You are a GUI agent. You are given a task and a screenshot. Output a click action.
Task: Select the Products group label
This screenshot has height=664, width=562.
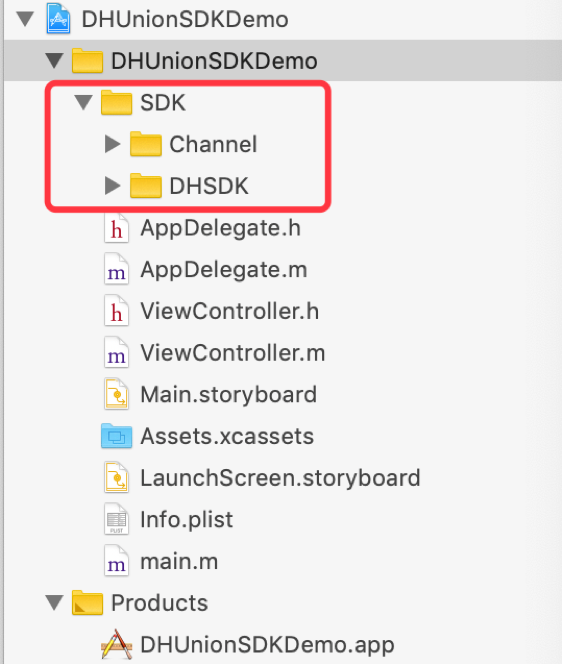click(160, 603)
